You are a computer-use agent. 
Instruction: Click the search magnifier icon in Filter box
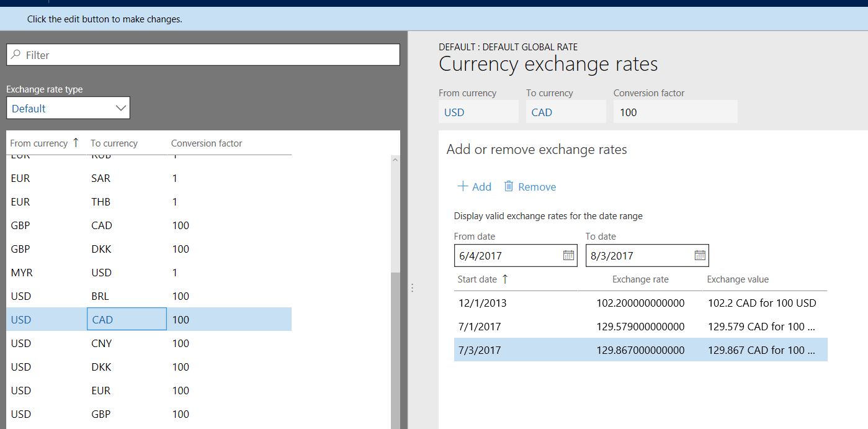(x=16, y=55)
